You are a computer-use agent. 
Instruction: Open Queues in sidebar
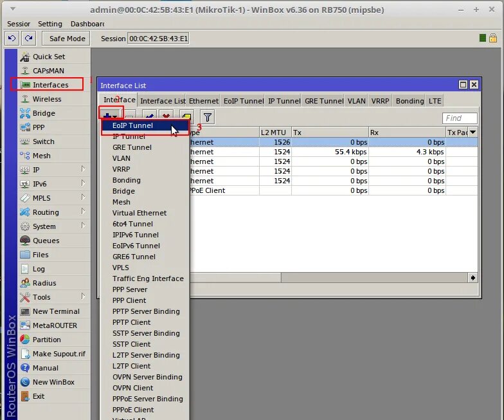[x=54, y=241]
